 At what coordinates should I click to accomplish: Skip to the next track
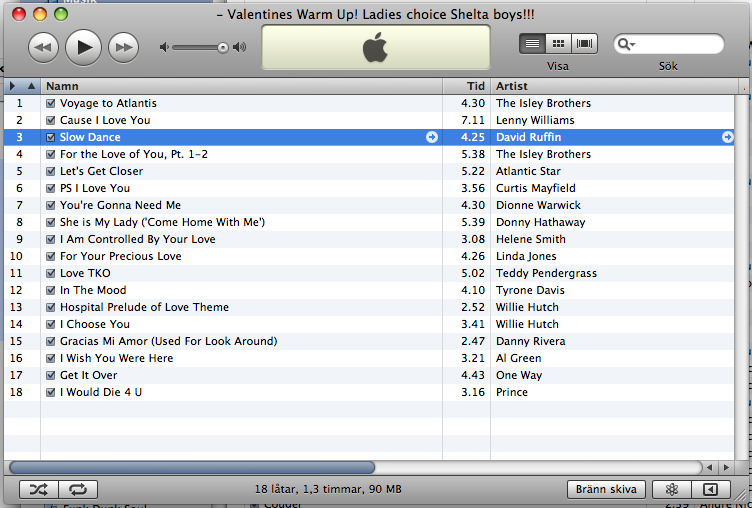point(124,47)
